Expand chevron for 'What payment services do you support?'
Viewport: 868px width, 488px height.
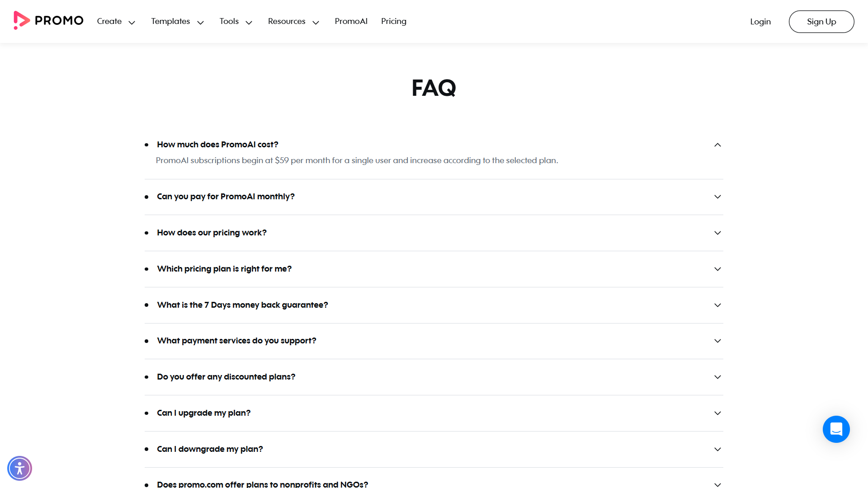[x=717, y=341]
